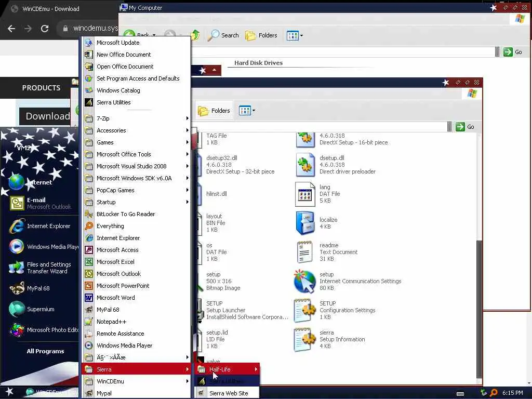
Task: Start Microsoft Excel from the programs list
Action: 115,262
